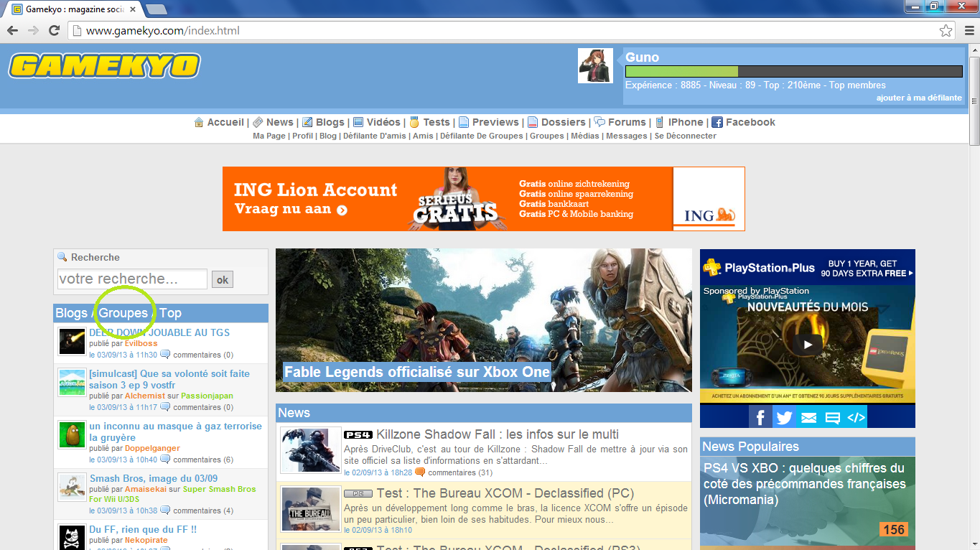The width and height of the screenshot is (980, 550).
Task: Click the Profil sub-menu link
Action: tap(302, 136)
